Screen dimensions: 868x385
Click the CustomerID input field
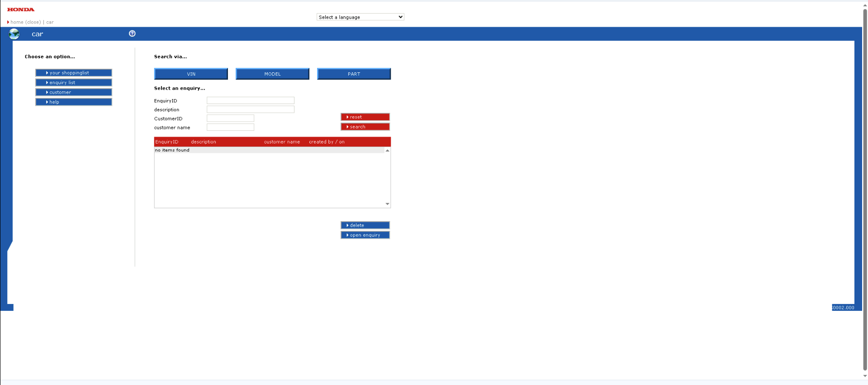click(x=230, y=119)
